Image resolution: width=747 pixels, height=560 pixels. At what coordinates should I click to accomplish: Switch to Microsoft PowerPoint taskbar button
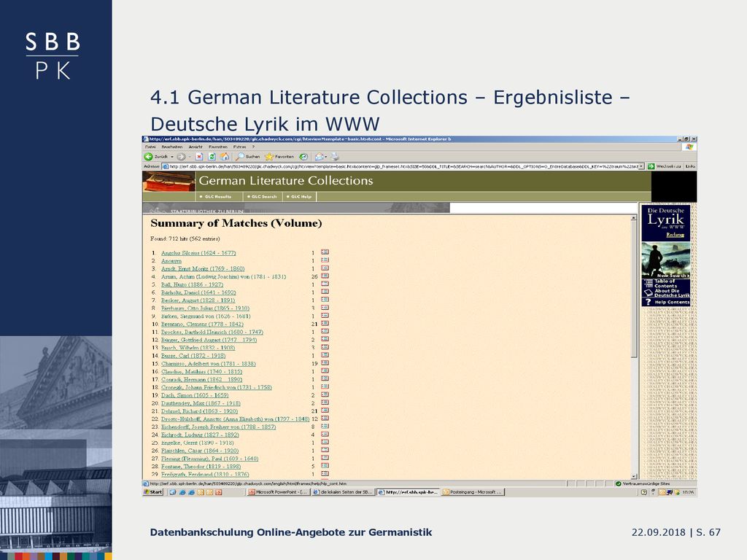click(278, 492)
